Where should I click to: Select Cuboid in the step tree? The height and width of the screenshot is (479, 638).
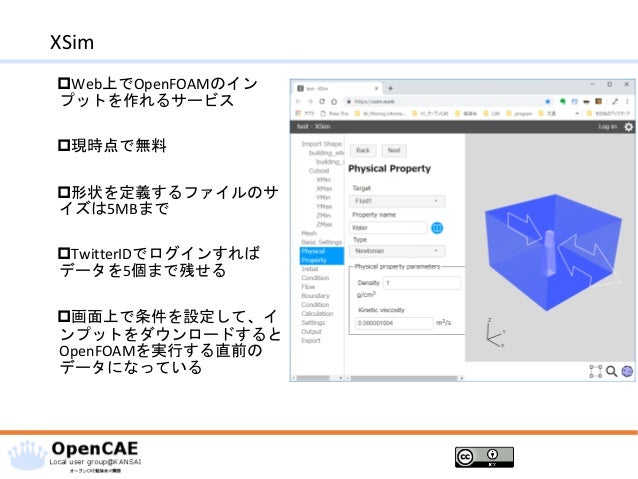tap(319, 171)
